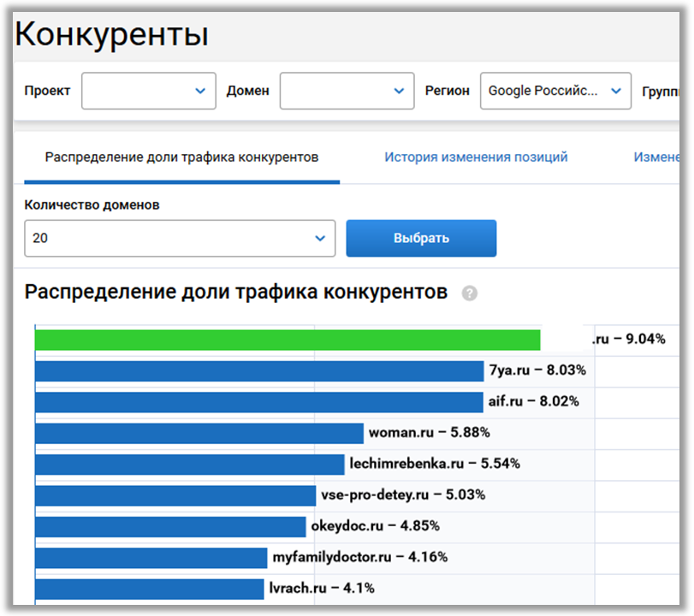This screenshot has width=694, height=616.
Task: Click the Распределение доли трафика конкурентов chart heading
Action: (x=236, y=292)
